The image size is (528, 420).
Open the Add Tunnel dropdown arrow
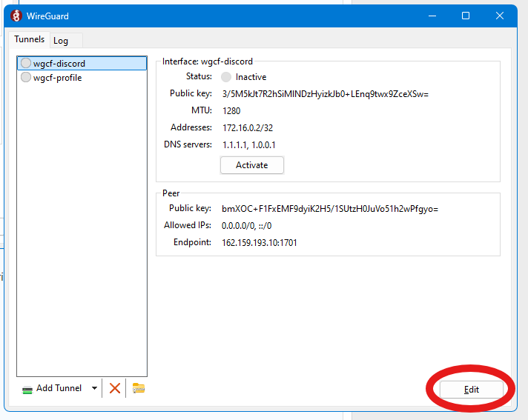95,388
